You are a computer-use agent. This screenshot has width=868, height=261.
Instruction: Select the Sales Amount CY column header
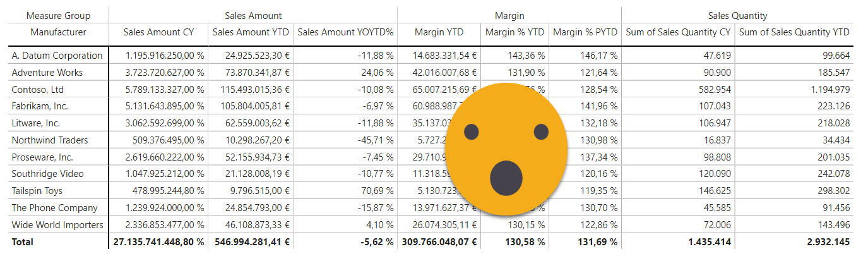(x=158, y=32)
